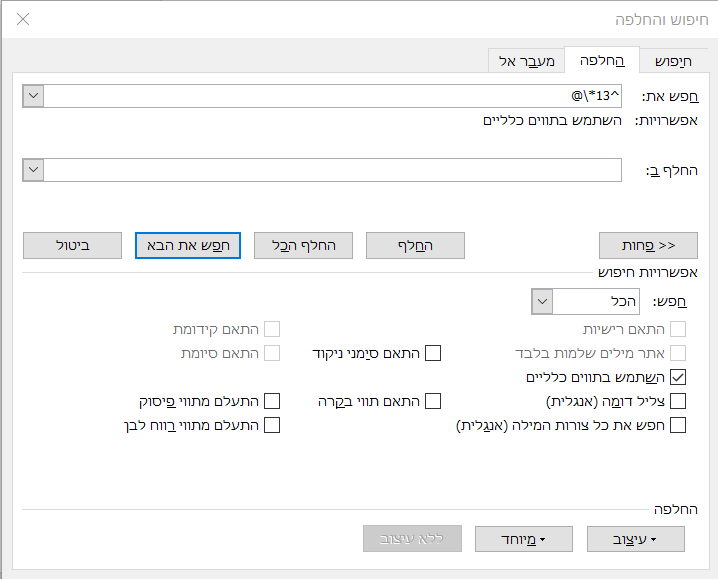The width and height of the screenshot is (718, 579).
Task: Click the חפש את הבא button
Action: [x=187, y=245]
